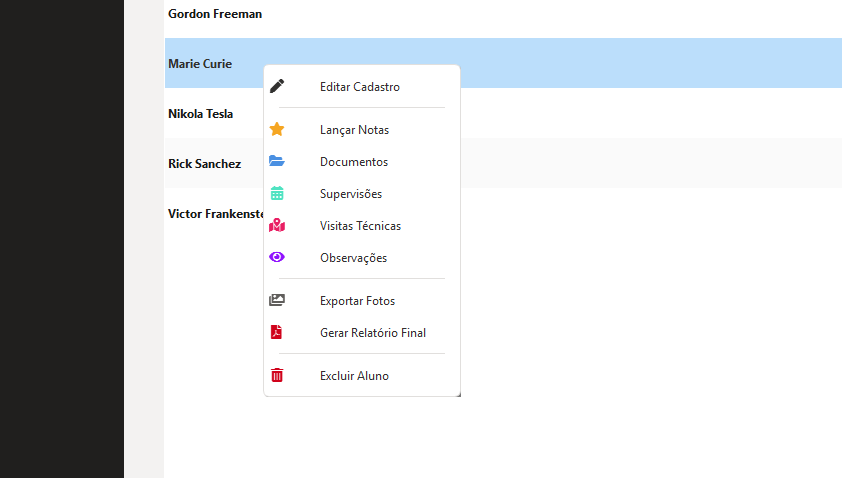Click the trash icon for Excluir Aluno
Screen dimensions: 842x478
tap(277, 375)
